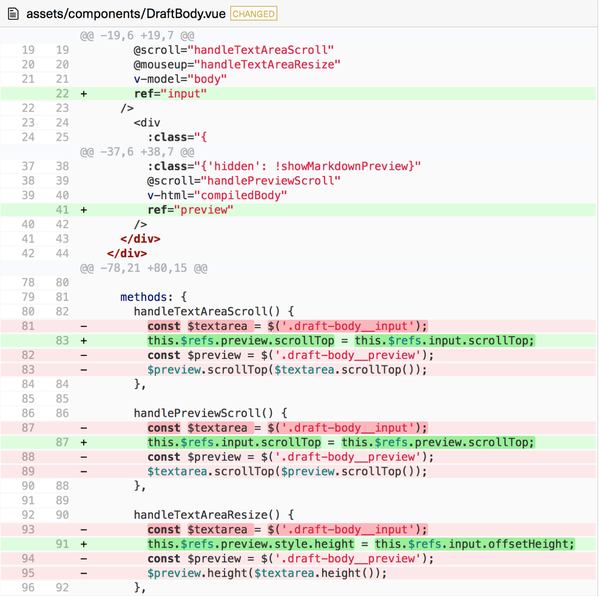Click new line number 83
The image size is (600, 596).
pyautogui.click(x=62, y=341)
